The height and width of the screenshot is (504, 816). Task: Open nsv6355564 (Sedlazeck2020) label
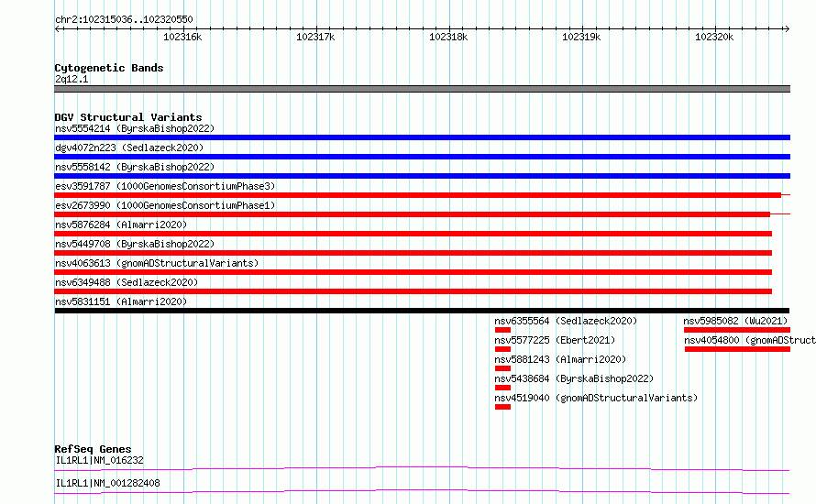pos(566,321)
